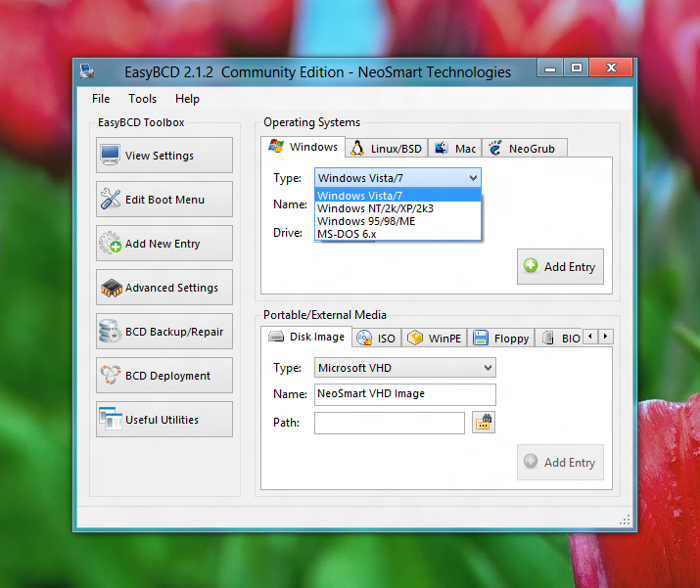The width and height of the screenshot is (700, 588).
Task: Click the WinPE box icon
Action: tap(415, 338)
